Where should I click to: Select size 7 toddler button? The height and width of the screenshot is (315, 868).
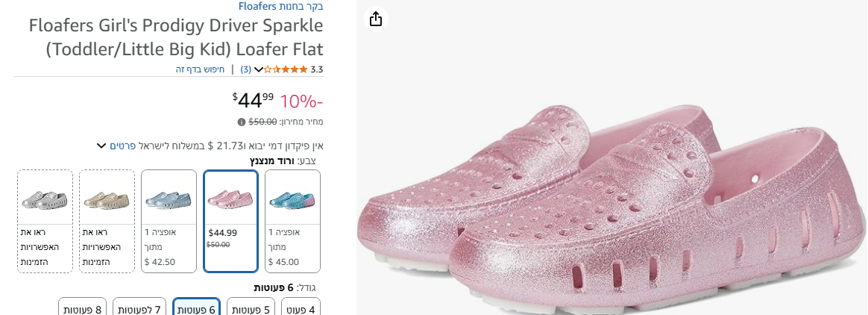tap(139, 308)
